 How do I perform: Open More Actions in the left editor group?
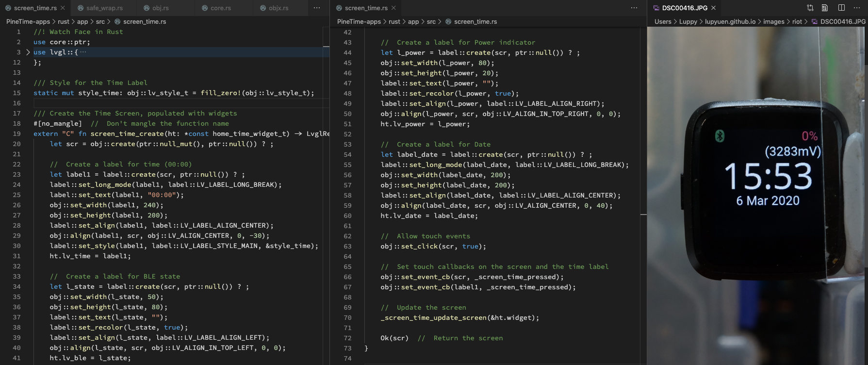tap(317, 8)
